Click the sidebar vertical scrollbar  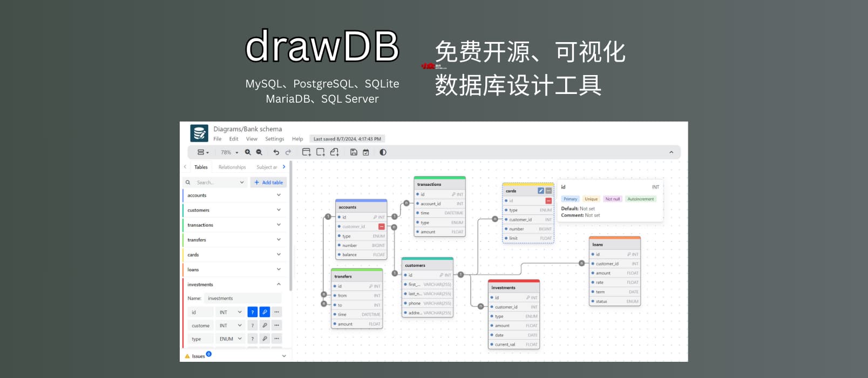click(291, 227)
